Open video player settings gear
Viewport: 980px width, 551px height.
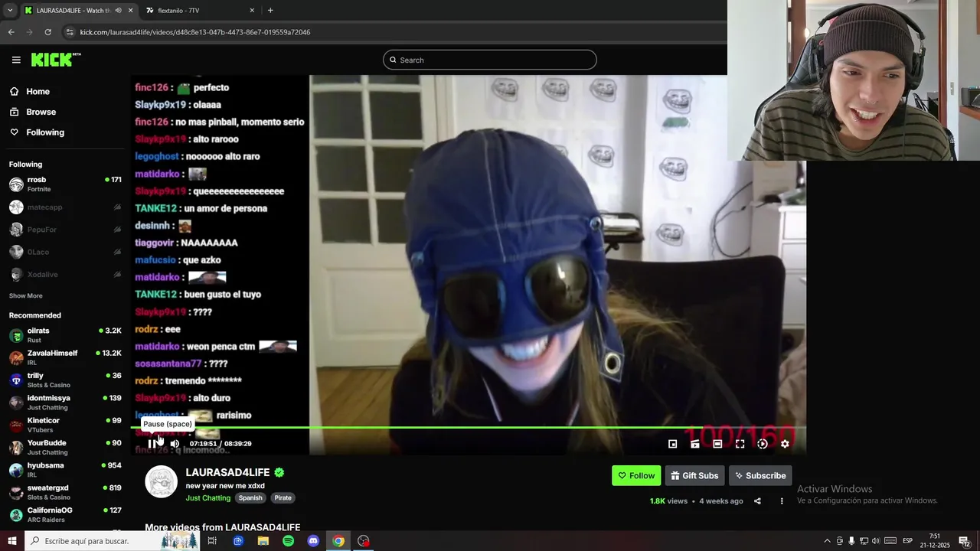tap(785, 443)
